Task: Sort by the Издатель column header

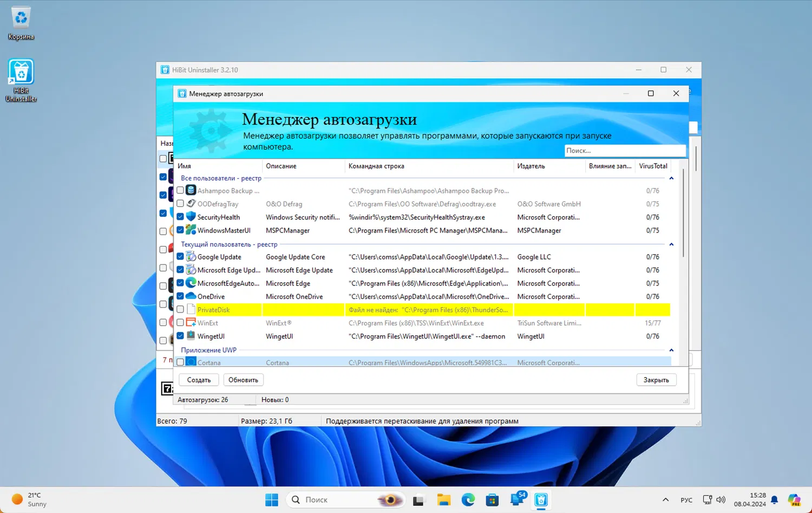Action: click(x=549, y=166)
